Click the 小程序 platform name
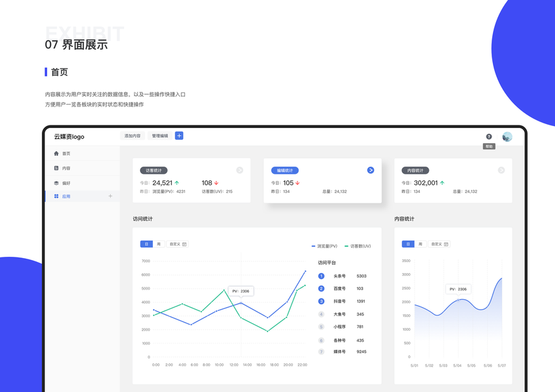 point(339,327)
